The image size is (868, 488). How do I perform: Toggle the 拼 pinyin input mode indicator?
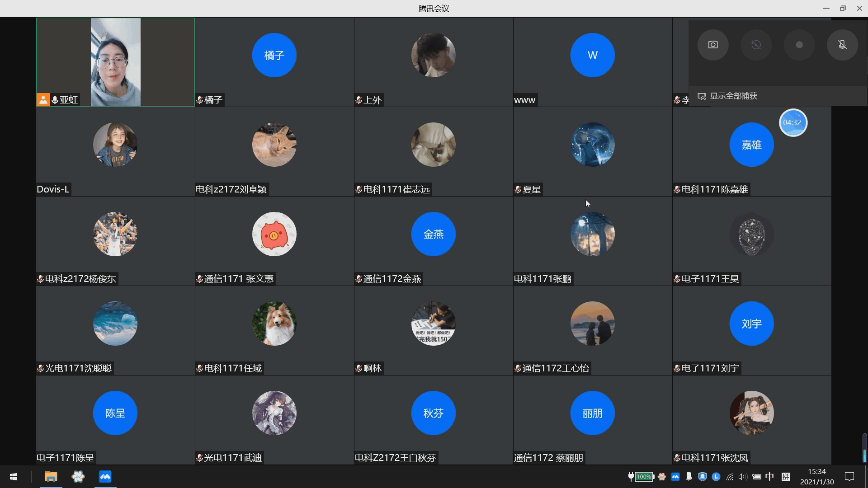pos(786,477)
